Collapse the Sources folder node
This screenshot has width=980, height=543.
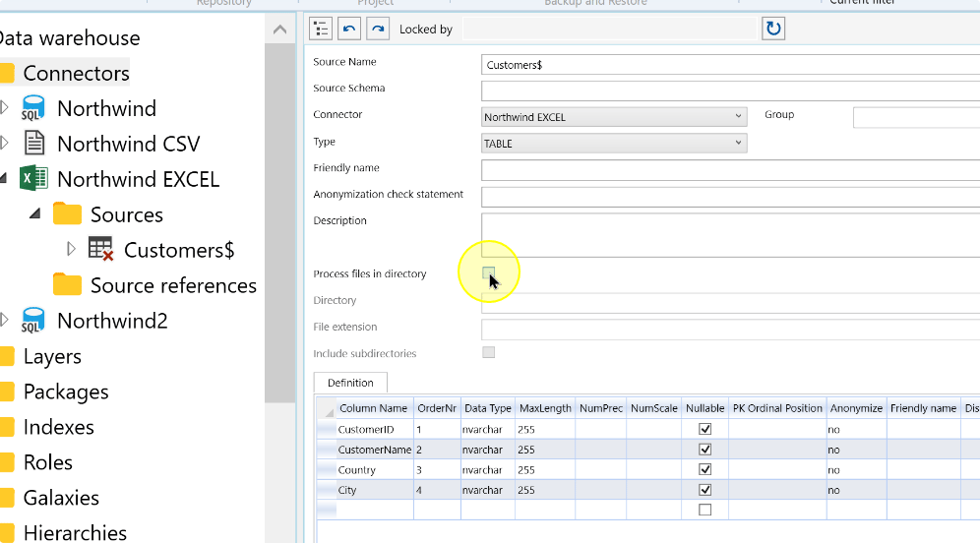tap(35, 213)
